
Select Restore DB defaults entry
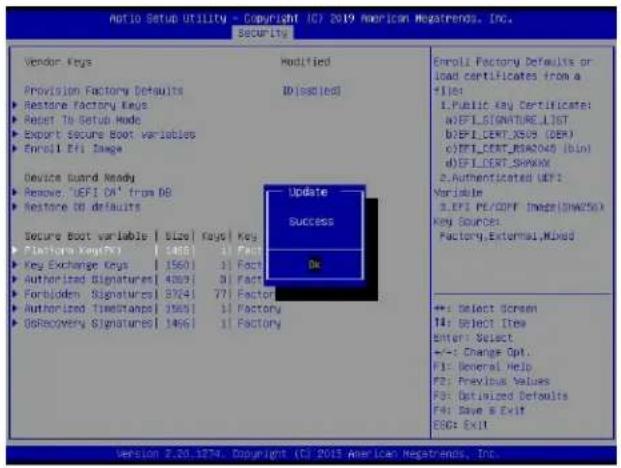(82, 207)
